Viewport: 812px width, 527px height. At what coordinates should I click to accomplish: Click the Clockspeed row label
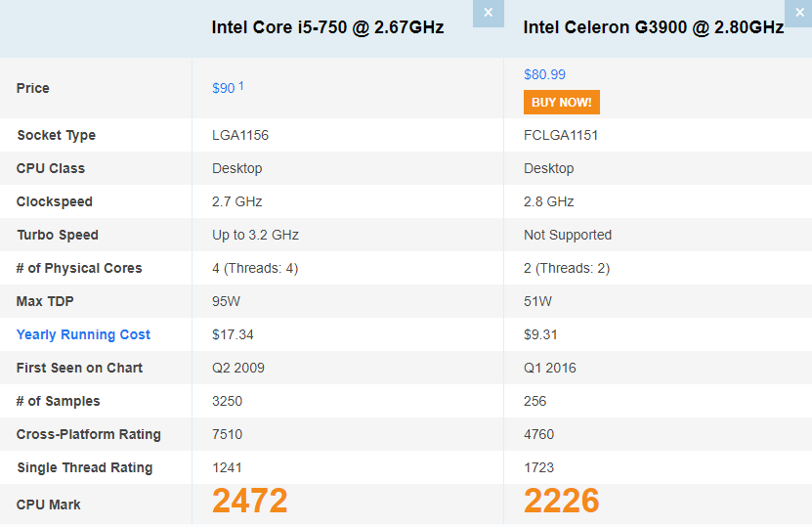pos(55,201)
